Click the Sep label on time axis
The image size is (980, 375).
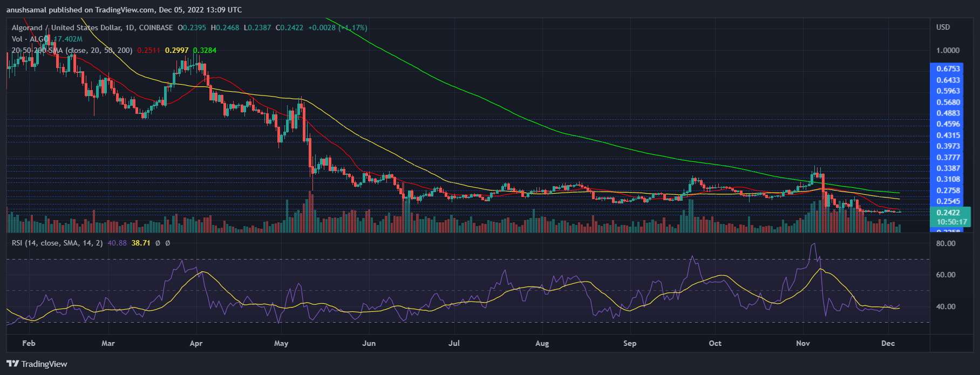point(630,343)
